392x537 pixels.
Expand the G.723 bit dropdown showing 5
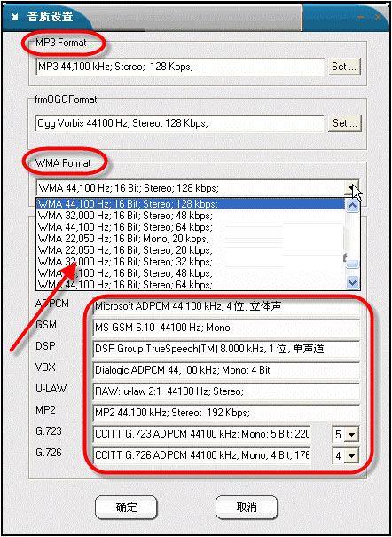point(351,435)
